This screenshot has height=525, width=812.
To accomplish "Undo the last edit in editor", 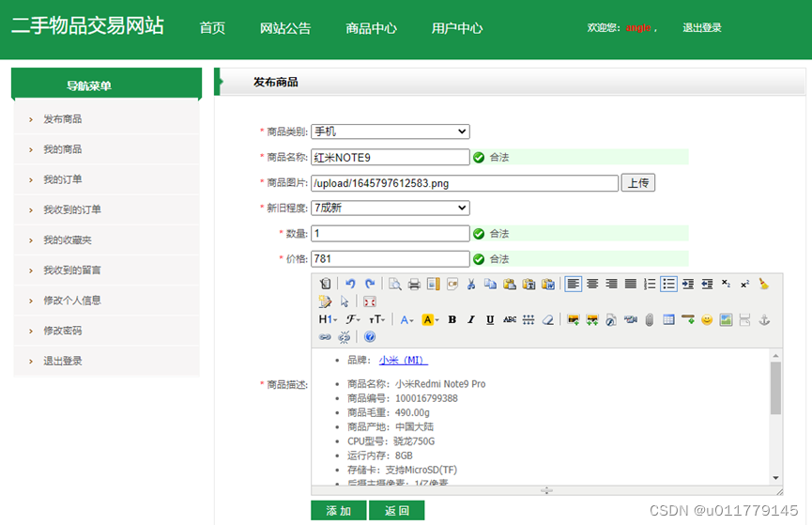I will [350, 284].
